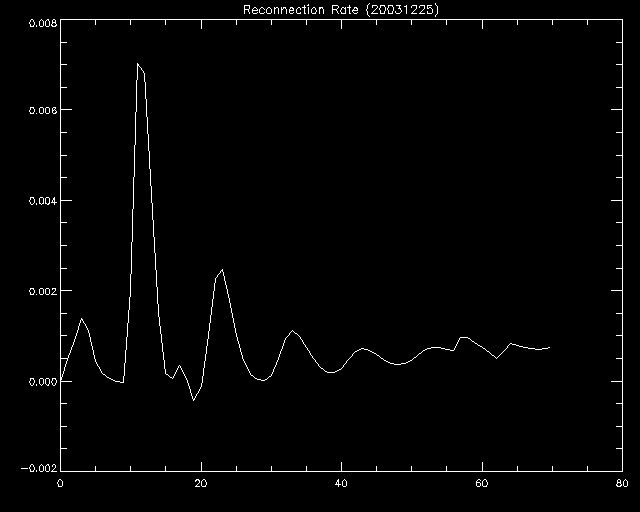640x512 pixels.
Task: Click the x-axis label 80
Action: 622,483
